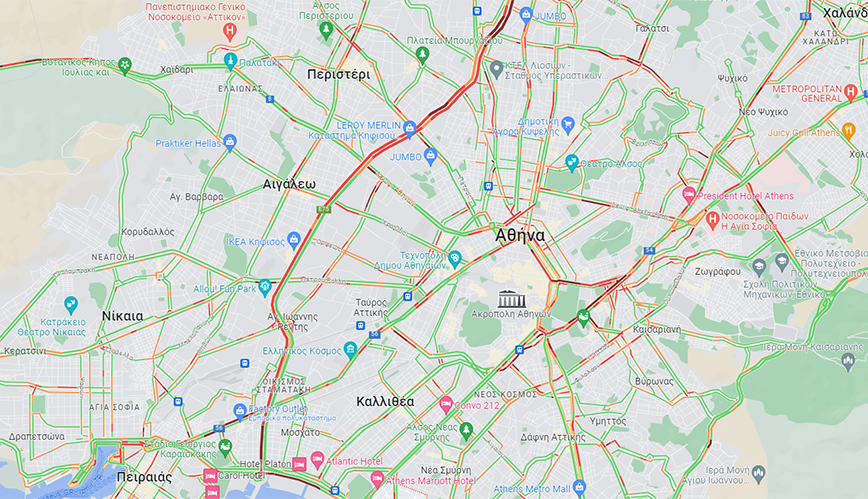Click the Περιστέρι district label
The width and height of the screenshot is (868, 499).
point(338,74)
